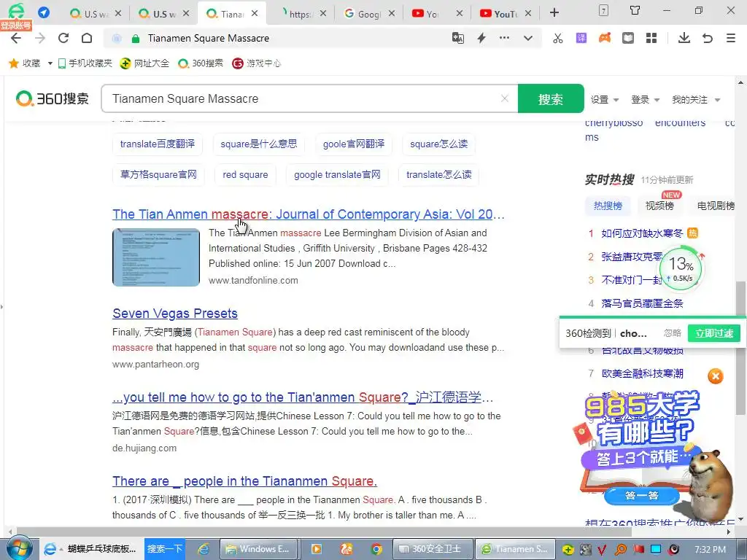Open the three-dots more options in address bar
This screenshot has width=747, height=560.
click(x=504, y=38)
